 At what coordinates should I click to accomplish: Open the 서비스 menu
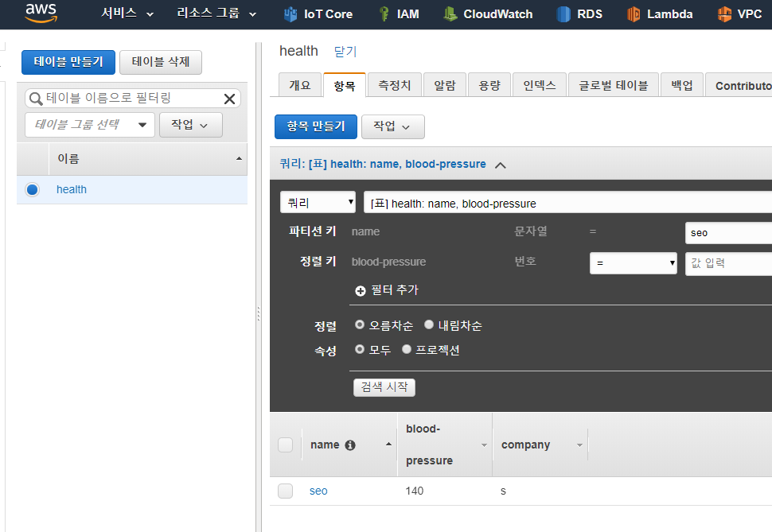(x=127, y=14)
